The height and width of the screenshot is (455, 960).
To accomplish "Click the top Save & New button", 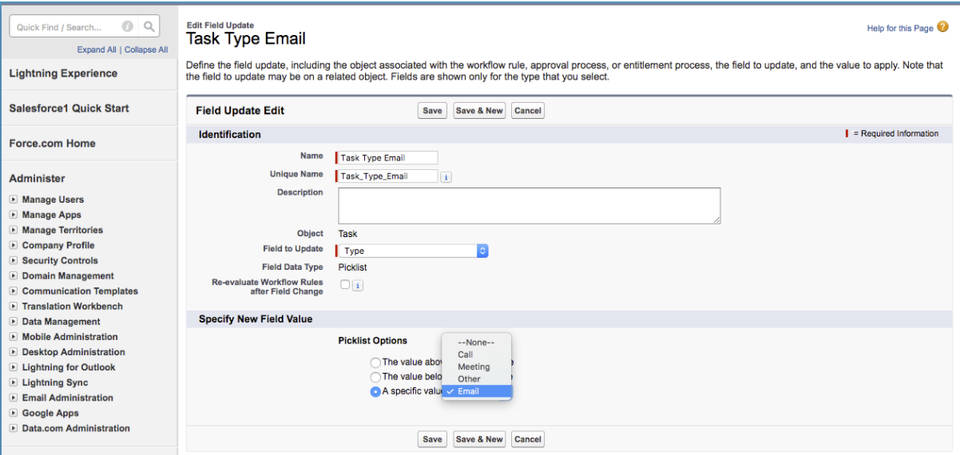I will point(479,111).
